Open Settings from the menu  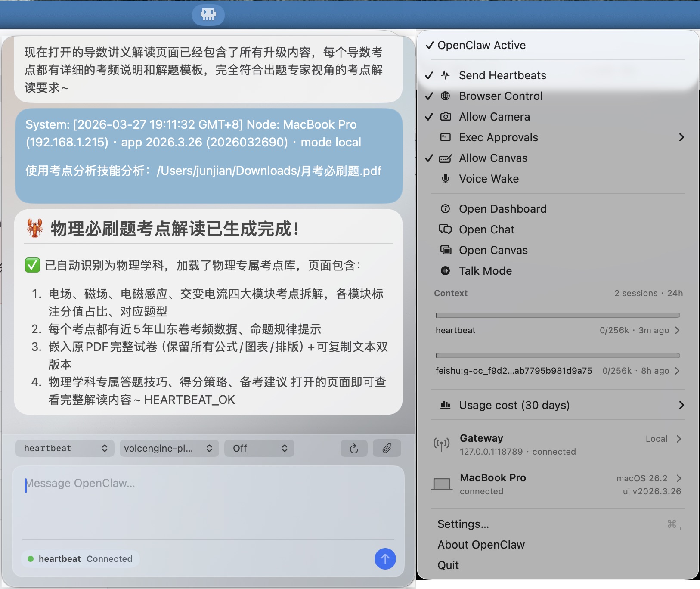pos(463,524)
